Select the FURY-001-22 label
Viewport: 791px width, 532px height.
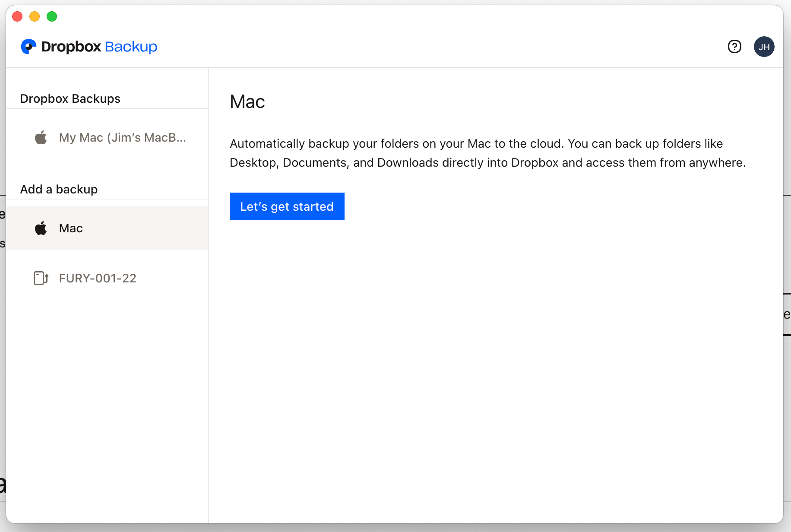pos(98,278)
